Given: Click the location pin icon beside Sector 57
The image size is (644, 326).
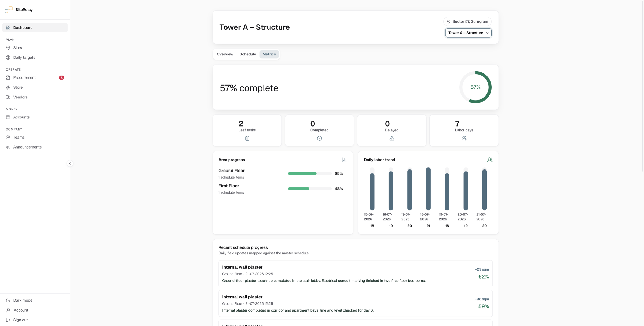Looking at the screenshot, I should tap(449, 21).
